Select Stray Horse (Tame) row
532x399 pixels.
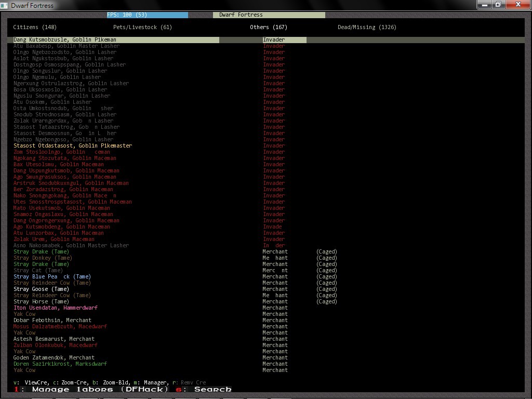point(41,302)
